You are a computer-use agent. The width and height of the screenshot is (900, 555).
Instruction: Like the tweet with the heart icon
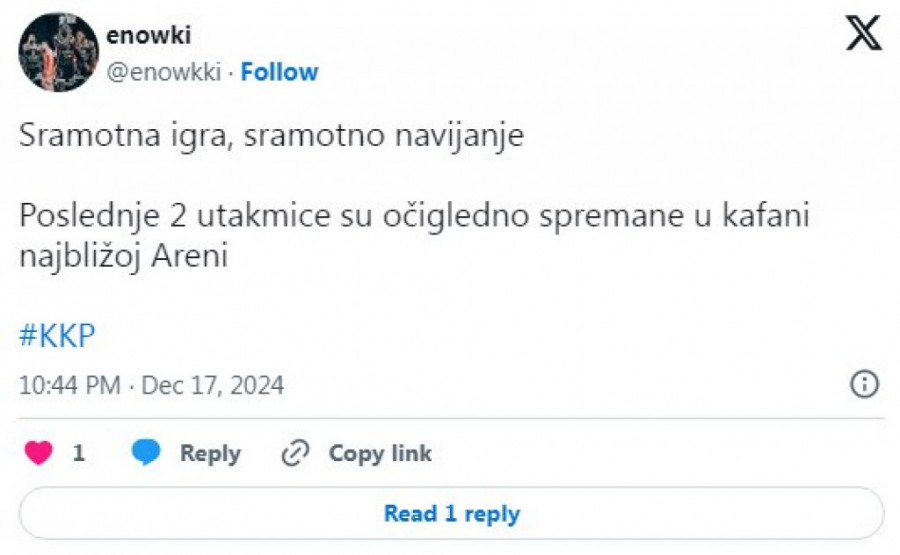[x=39, y=453]
